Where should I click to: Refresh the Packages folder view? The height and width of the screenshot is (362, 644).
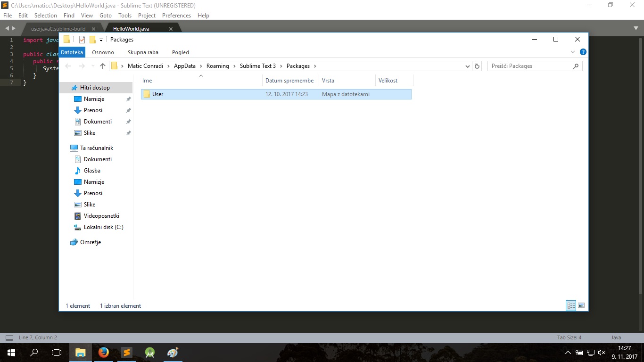[x=477, y=66]
